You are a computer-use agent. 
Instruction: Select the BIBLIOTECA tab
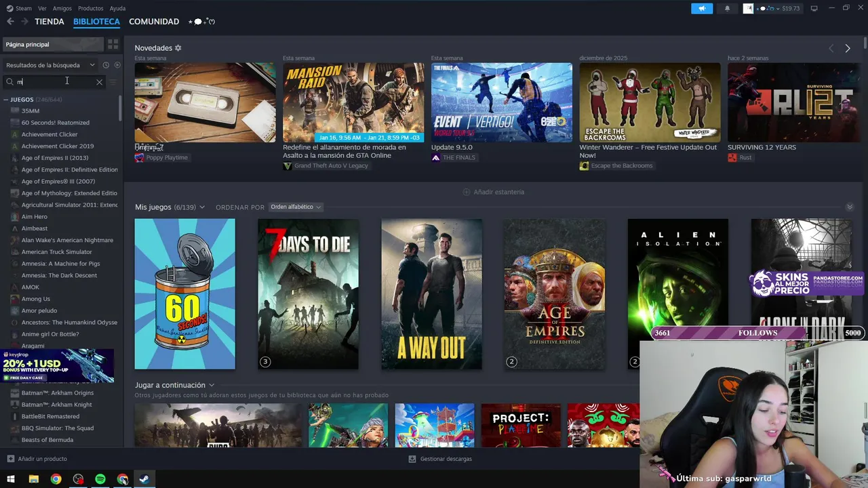(96, 22)
